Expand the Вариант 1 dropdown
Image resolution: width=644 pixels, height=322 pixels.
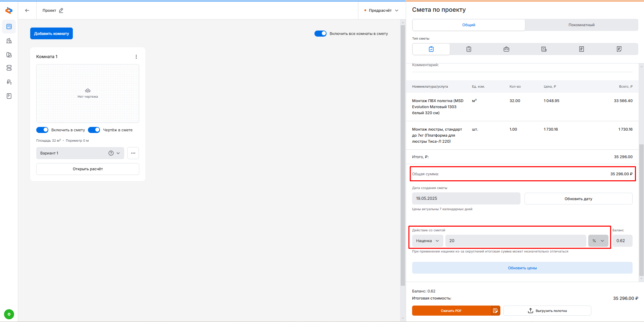[x=118, y=153]
